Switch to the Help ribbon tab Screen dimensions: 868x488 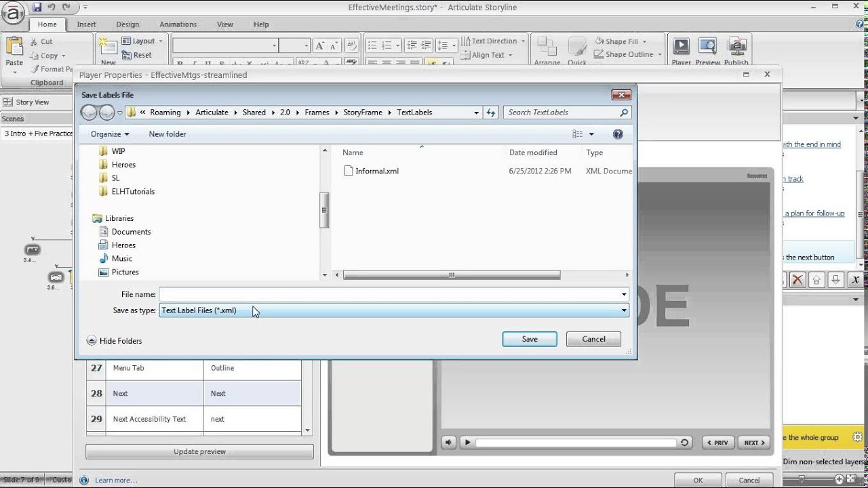tap(261, 24)
